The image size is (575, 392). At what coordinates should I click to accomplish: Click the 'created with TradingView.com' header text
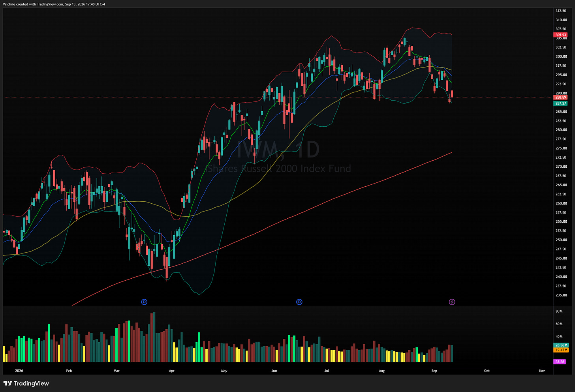click(38, 4)
